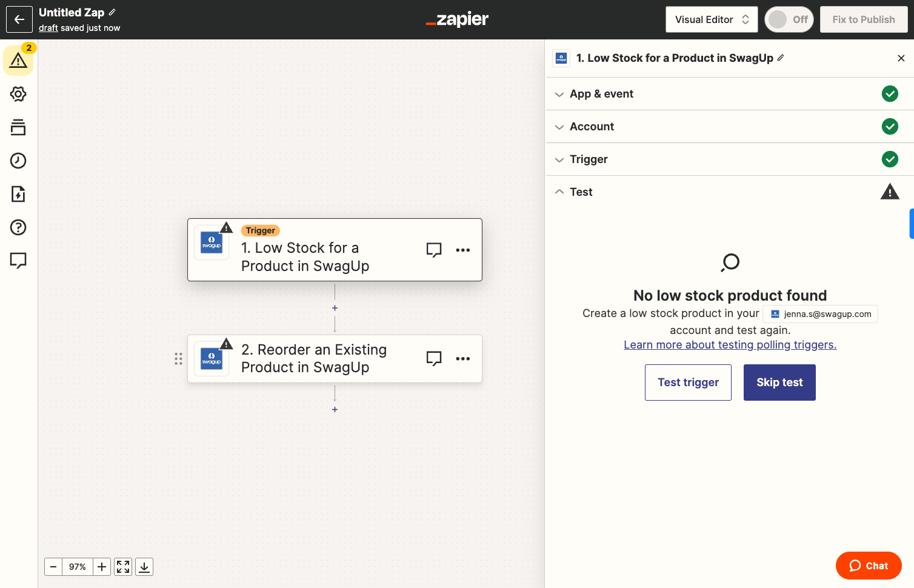Viewport: 914px width, 588px height.
Task: Fit the Zap to view
Action: [123, 567]
